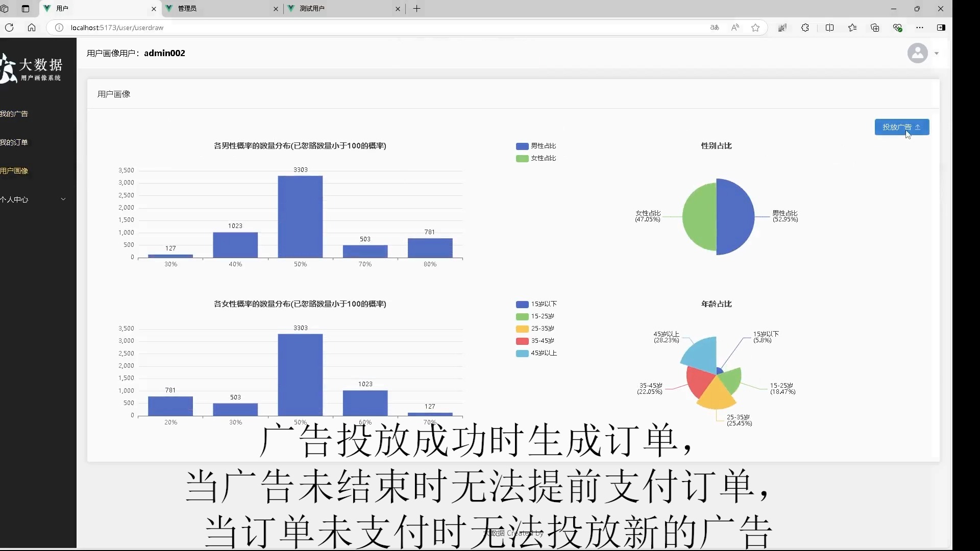Toggle the 男性占比 legend item
980x551 pixels.
(x=536, y=146)
